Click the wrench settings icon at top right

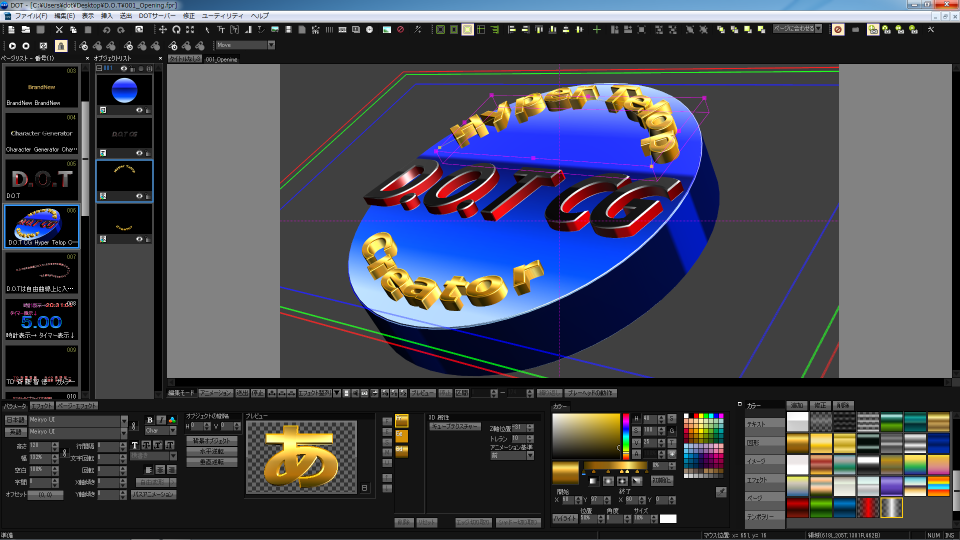(x=931, y=29)
